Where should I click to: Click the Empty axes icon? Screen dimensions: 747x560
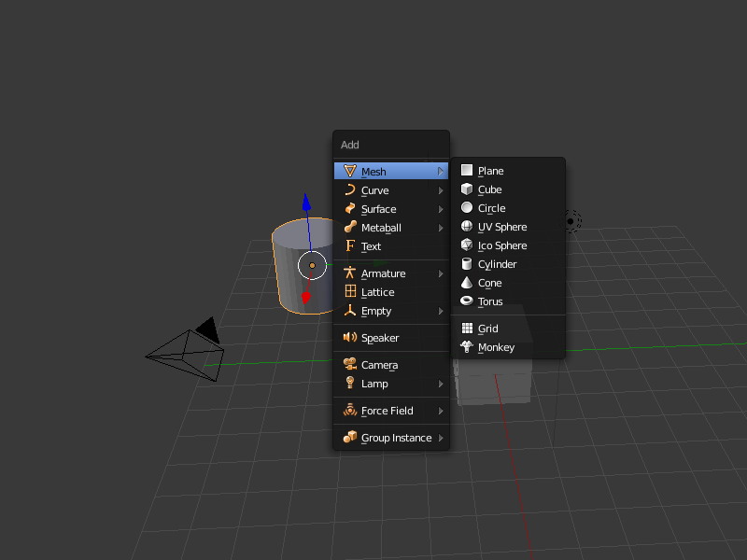(x=350, y=311)
